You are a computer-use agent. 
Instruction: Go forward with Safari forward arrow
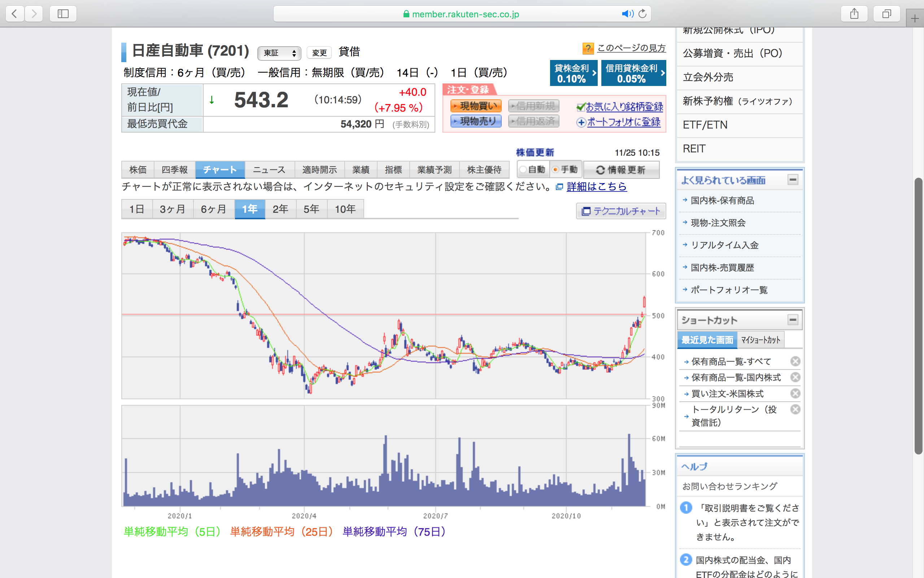[34, 14]
